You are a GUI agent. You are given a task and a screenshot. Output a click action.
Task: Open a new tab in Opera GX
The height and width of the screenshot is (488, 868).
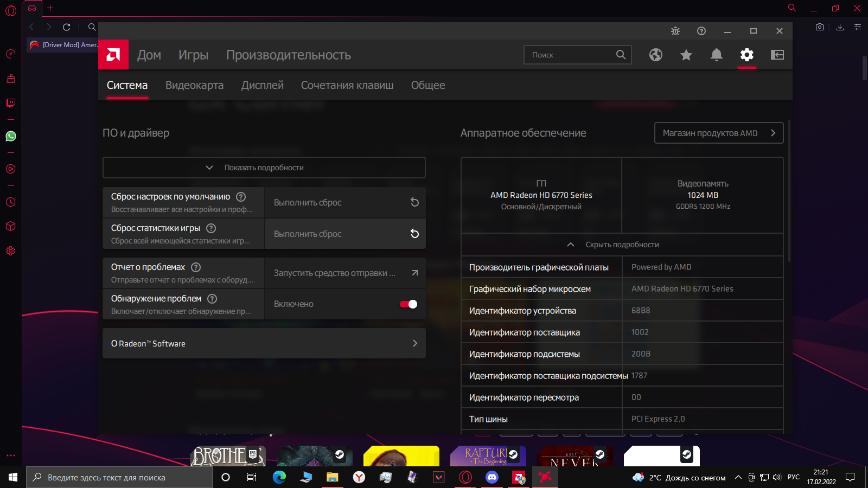pyautogui.click(x=50, y=8)
